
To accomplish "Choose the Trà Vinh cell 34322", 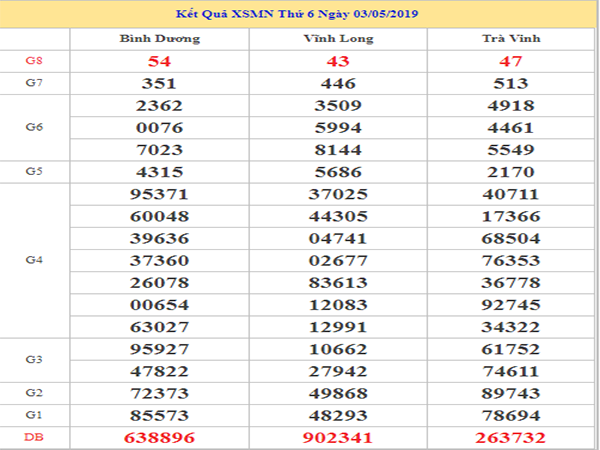I will (x=511, y=327).
